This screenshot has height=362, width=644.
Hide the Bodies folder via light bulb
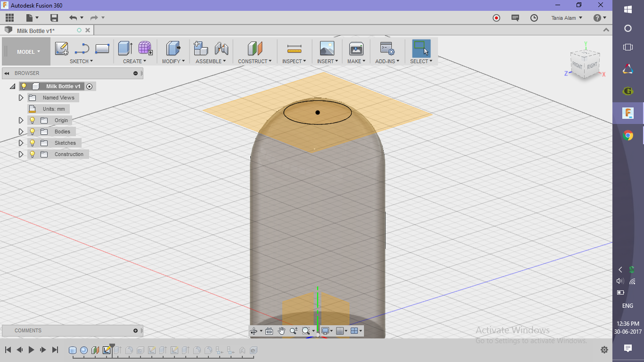click(33, 132)
